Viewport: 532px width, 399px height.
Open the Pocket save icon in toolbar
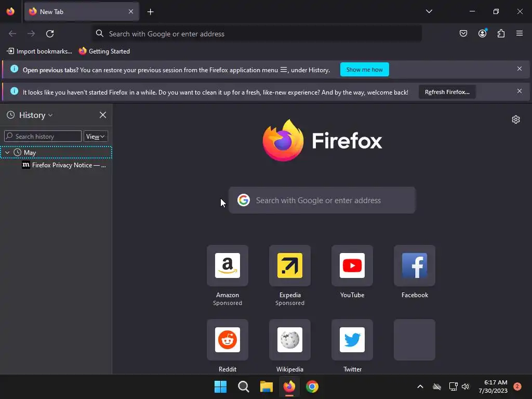pyautogui.click(x=463, y=33)
